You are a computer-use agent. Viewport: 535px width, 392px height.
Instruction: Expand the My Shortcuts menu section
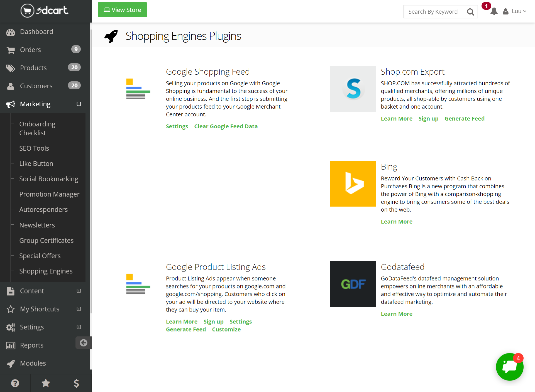(79, 309)
